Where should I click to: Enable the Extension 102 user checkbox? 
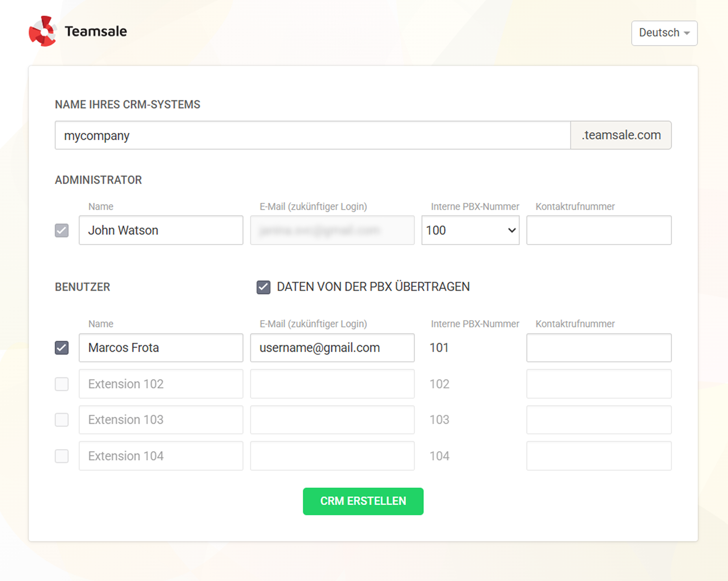point(62,384)
